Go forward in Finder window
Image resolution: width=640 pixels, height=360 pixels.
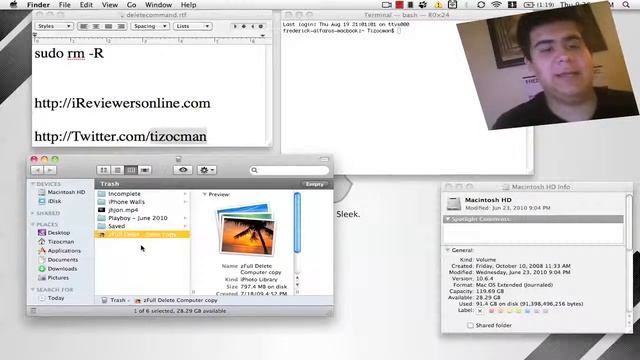point(50,170)
